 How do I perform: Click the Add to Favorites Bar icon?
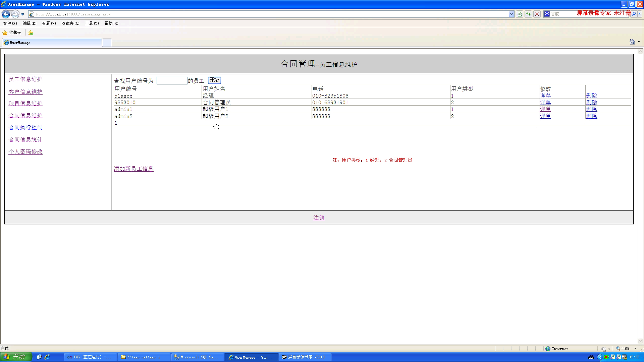31,33
